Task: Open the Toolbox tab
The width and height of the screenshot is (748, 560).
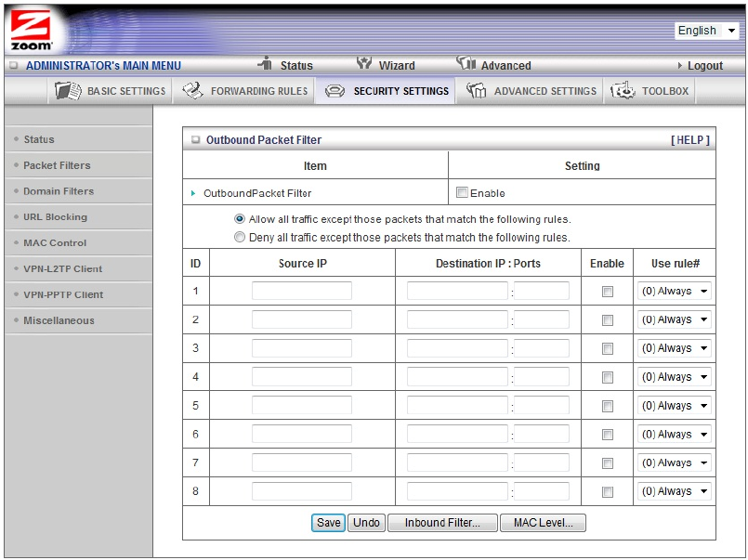Action: [650, 91]
